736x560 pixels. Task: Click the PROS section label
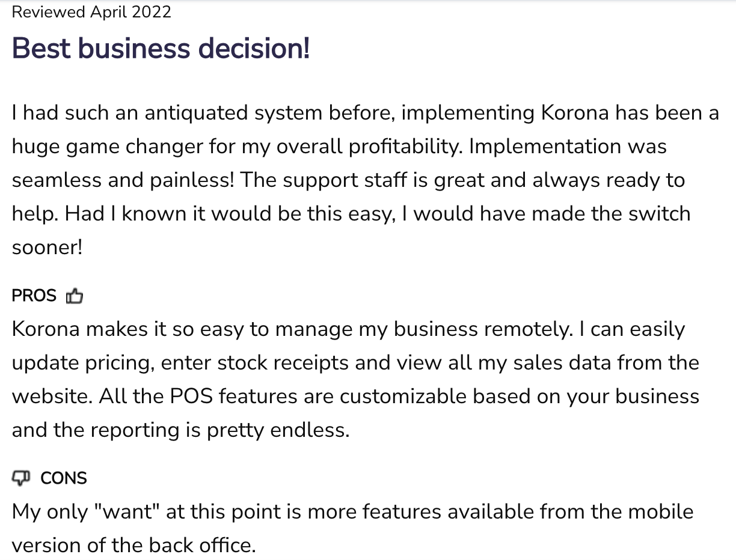tap(34, 296)
